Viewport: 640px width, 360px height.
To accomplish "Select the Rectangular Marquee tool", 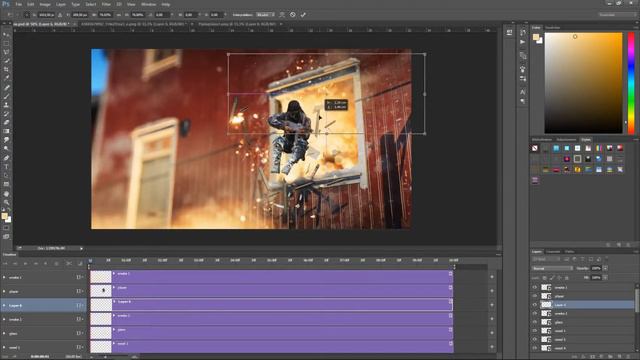I will point(6,43).
